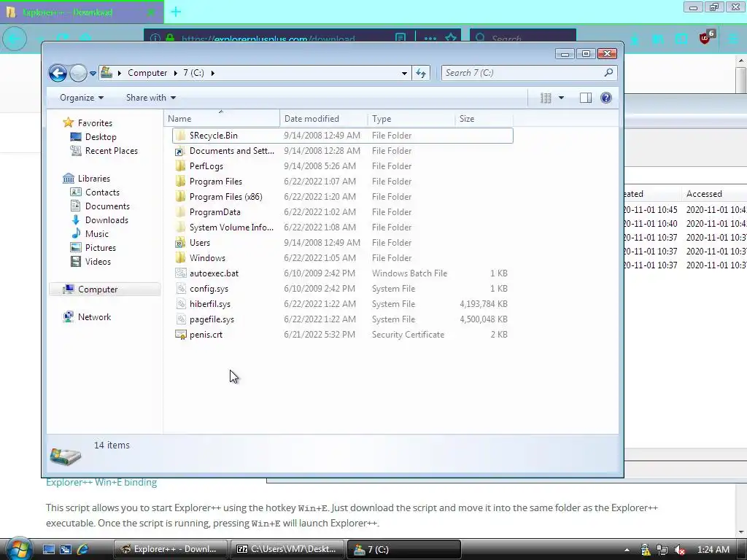Screen dimensions: 747x560
Task: Select the $Recycle.Bin folder icon
Action: 180,135
